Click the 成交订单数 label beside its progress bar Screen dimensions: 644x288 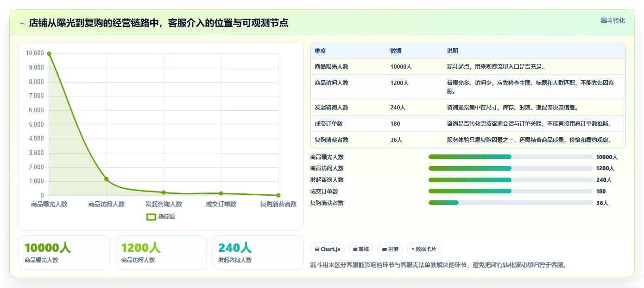tap(324, 192)
